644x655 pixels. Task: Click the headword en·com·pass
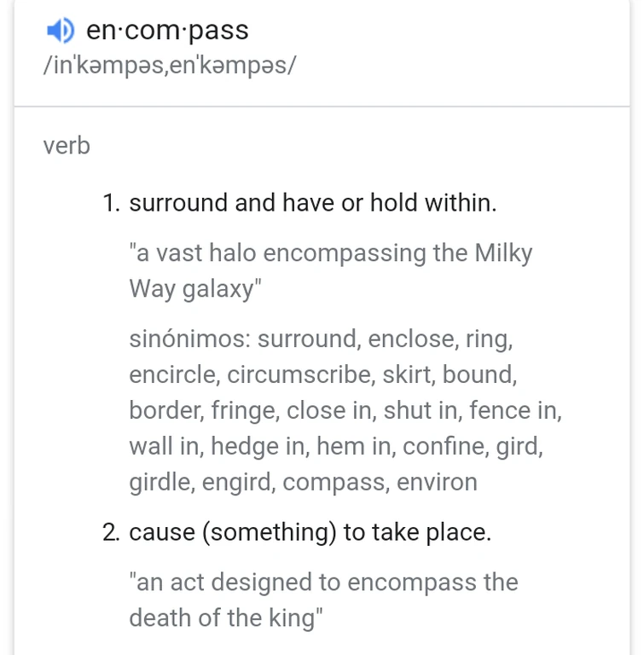[167, 31]
